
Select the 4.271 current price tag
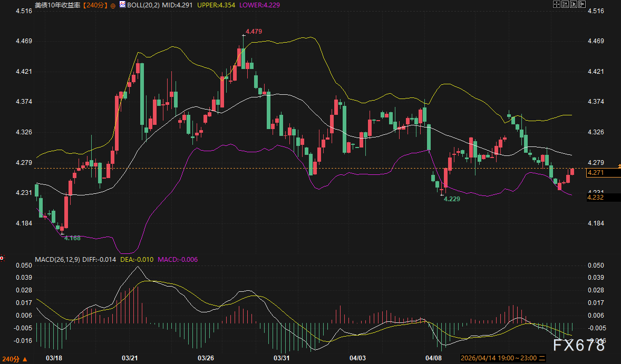pos(595,173)
